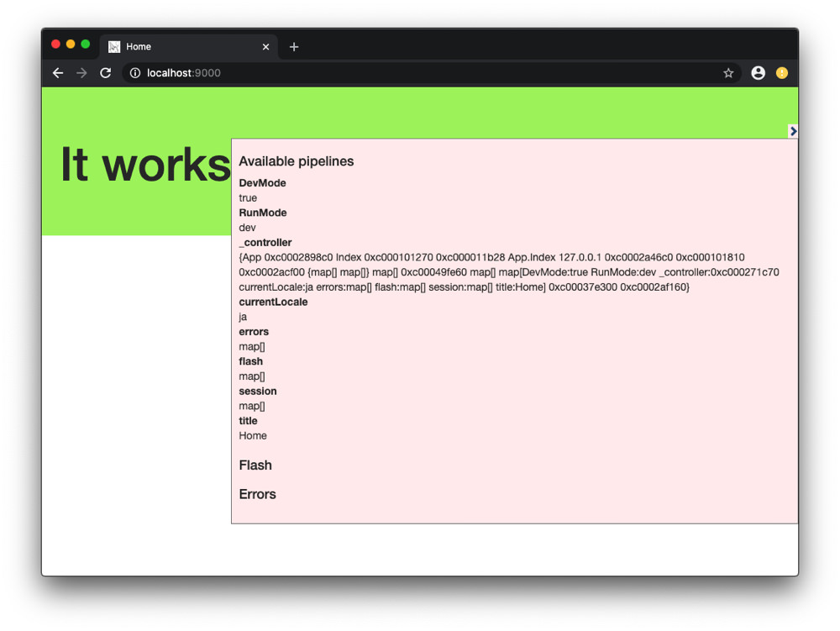Image resolution: width=840 pixels, height=631 pixels.
Task: Click the "_controller" label in the panel
Action: pos(265,242)
